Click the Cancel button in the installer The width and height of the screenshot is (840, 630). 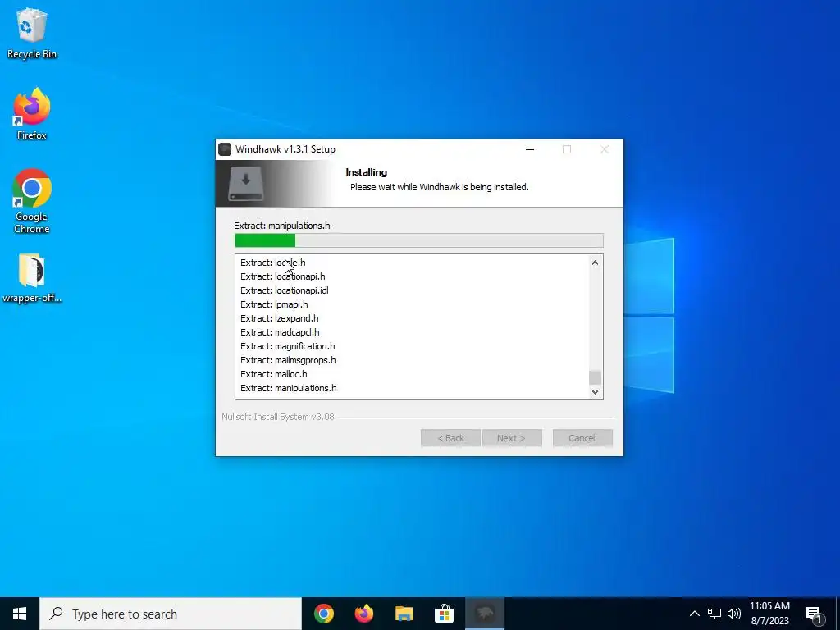coord(582,438)
